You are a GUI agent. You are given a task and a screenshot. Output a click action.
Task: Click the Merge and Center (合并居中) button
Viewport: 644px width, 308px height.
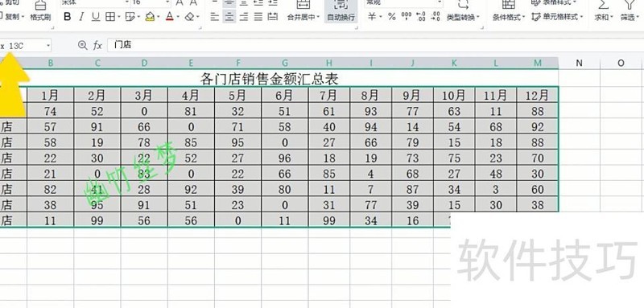(x=303, y=10)
